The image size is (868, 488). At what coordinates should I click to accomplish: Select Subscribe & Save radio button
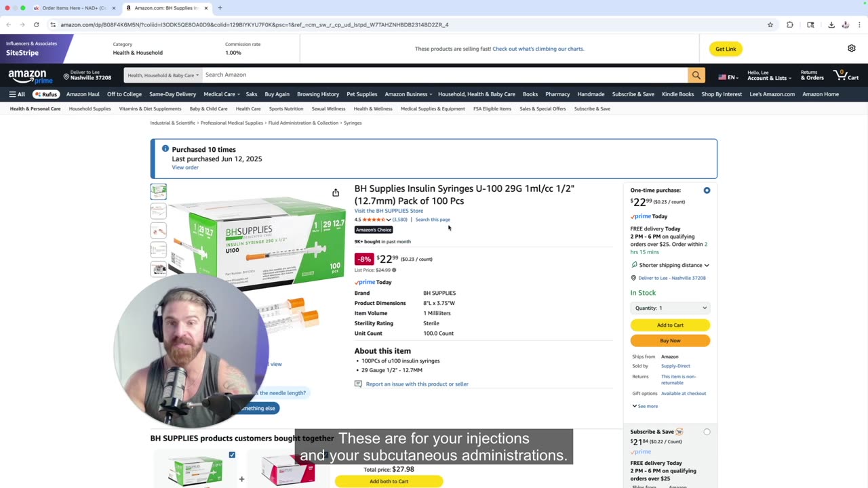tap(707, 432)
